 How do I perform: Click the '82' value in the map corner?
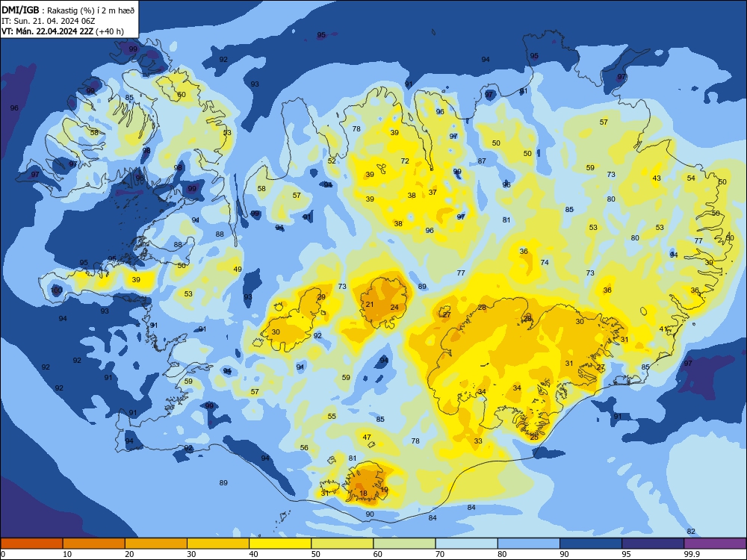coord(691,532)
